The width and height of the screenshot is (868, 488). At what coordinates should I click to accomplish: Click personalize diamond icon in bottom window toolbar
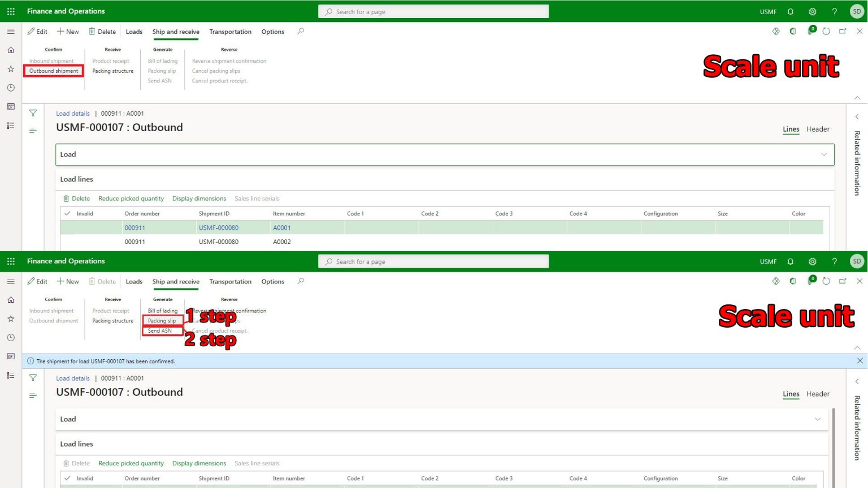coord(776,281)
